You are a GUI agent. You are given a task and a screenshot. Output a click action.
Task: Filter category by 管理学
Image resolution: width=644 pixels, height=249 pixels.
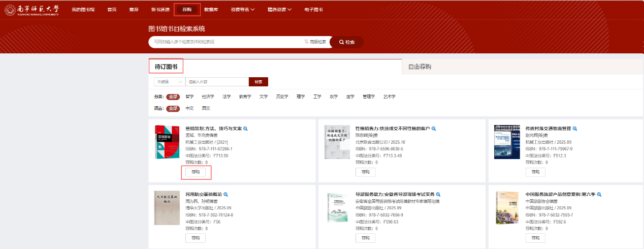tap(368, 97)
